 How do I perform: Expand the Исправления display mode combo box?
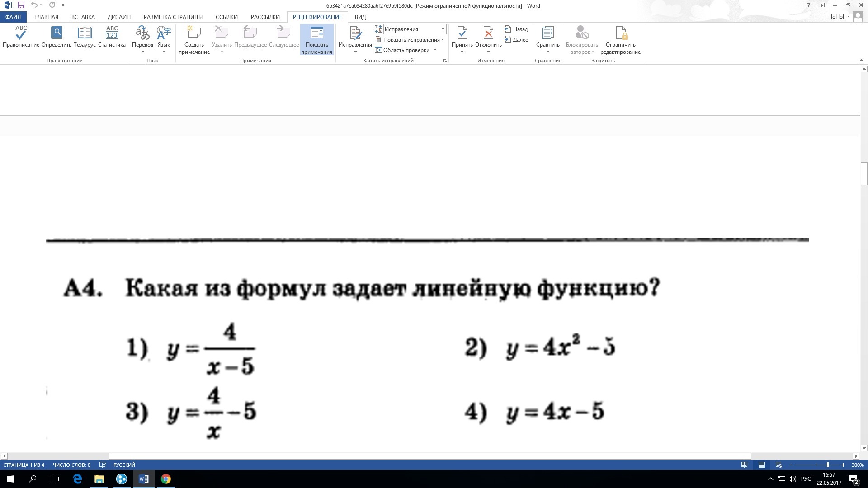[443, 29]
